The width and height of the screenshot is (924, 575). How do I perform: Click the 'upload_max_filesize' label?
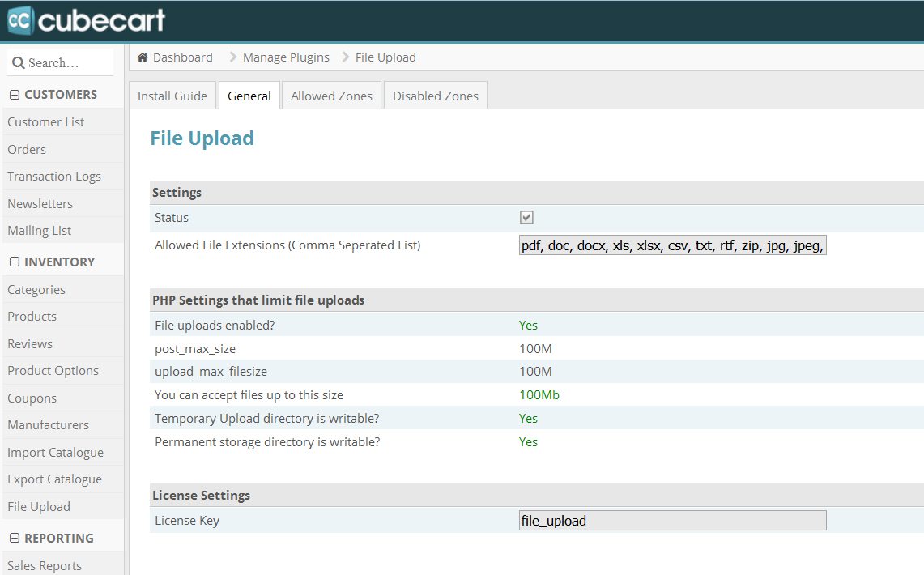pos(211,372)
